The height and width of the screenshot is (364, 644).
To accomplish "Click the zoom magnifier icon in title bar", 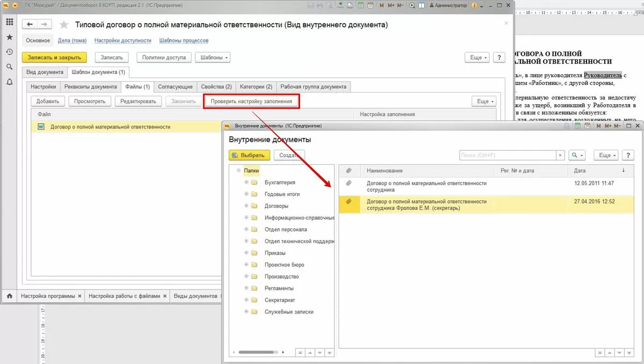I will point(412,5).
